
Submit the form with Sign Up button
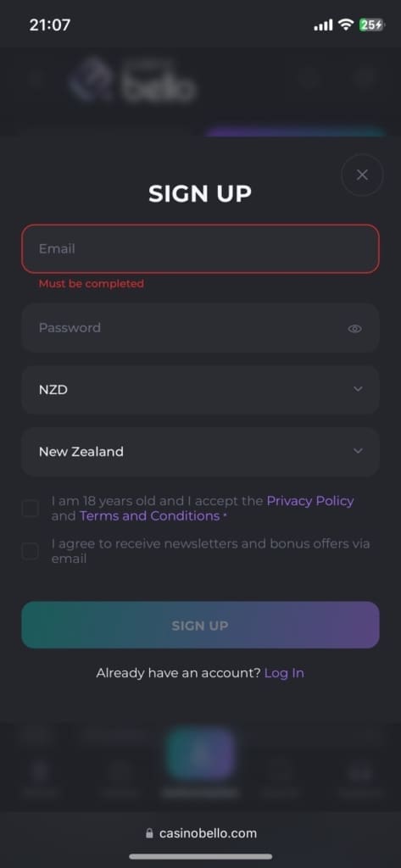click(x=200, y=625)
